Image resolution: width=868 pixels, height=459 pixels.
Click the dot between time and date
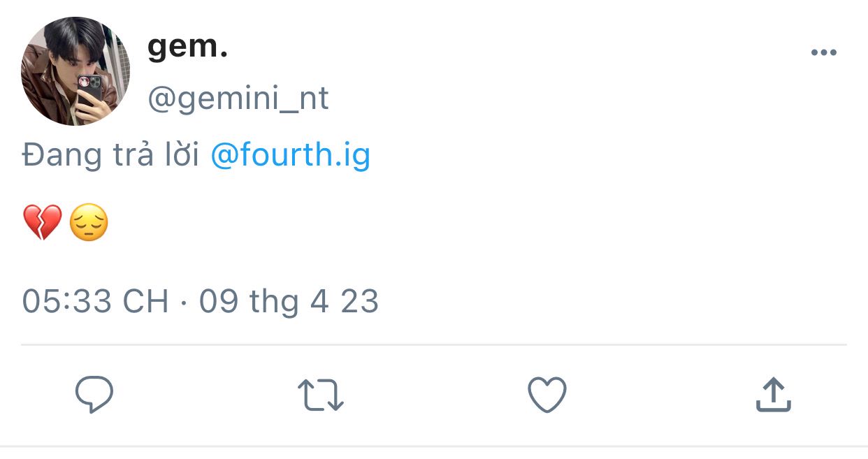point(184,303)
